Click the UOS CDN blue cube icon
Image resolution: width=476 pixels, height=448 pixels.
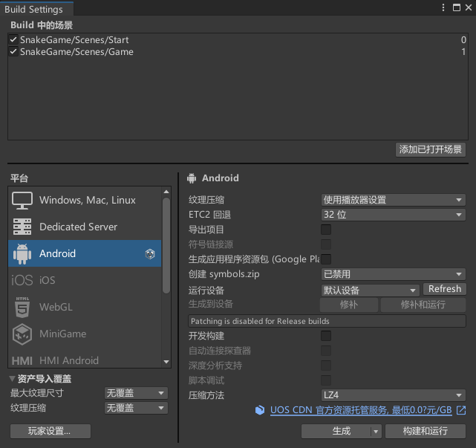pos(260,410)
